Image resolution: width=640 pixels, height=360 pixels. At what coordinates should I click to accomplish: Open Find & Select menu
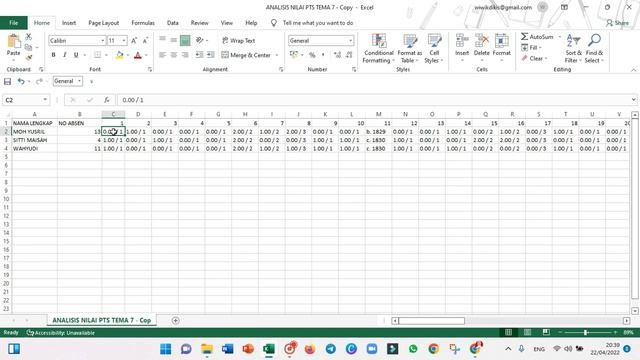594,49
